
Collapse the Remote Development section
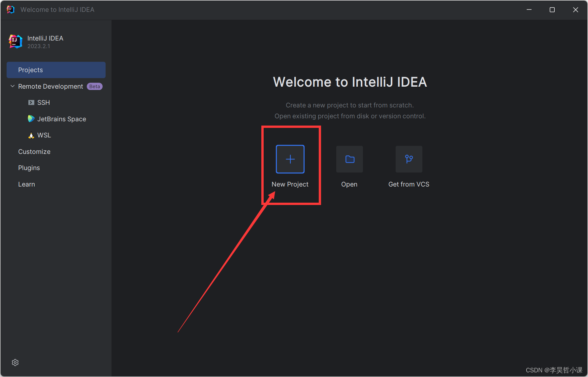click(13, 86)
